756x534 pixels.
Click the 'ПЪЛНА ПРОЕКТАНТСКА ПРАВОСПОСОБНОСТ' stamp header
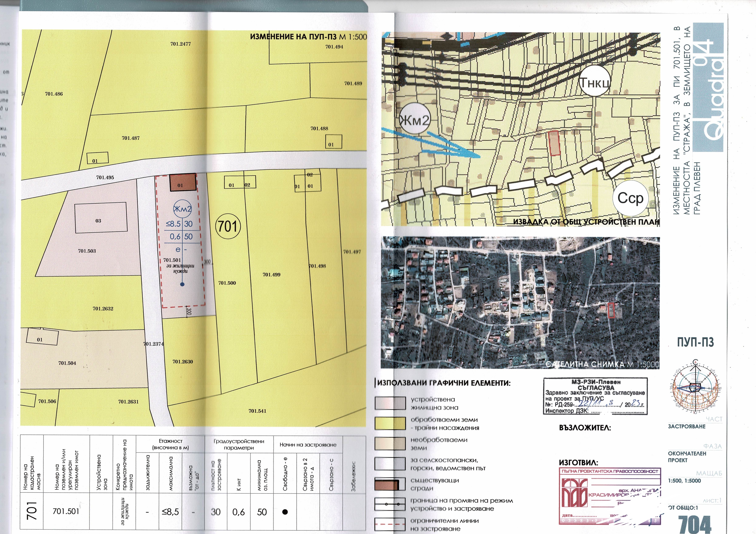click(610, 471)
